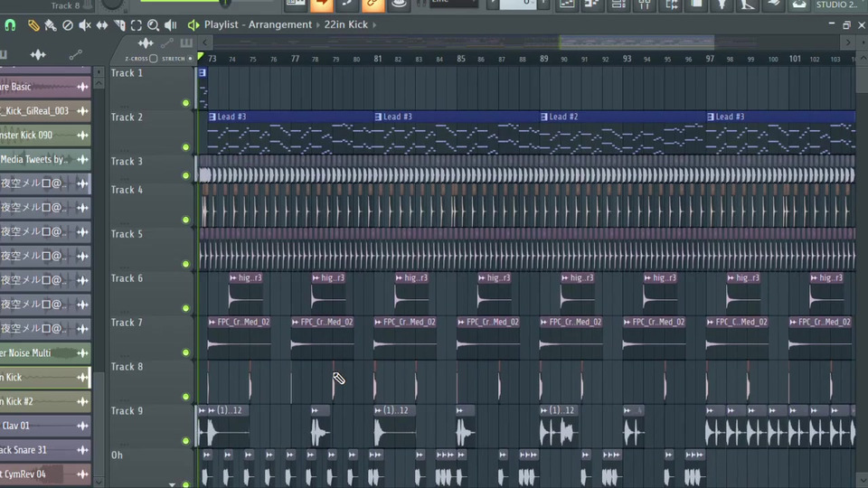Select the Paint brush tool

click(x=51, y=25)
